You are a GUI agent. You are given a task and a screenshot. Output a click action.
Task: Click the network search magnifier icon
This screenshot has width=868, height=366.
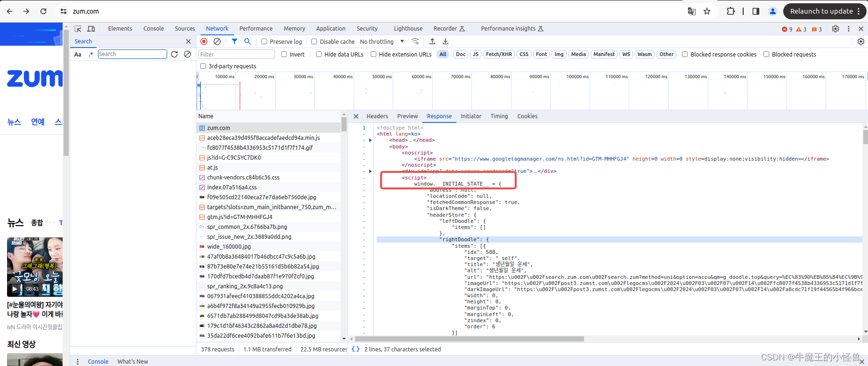(x=247, y=41)
